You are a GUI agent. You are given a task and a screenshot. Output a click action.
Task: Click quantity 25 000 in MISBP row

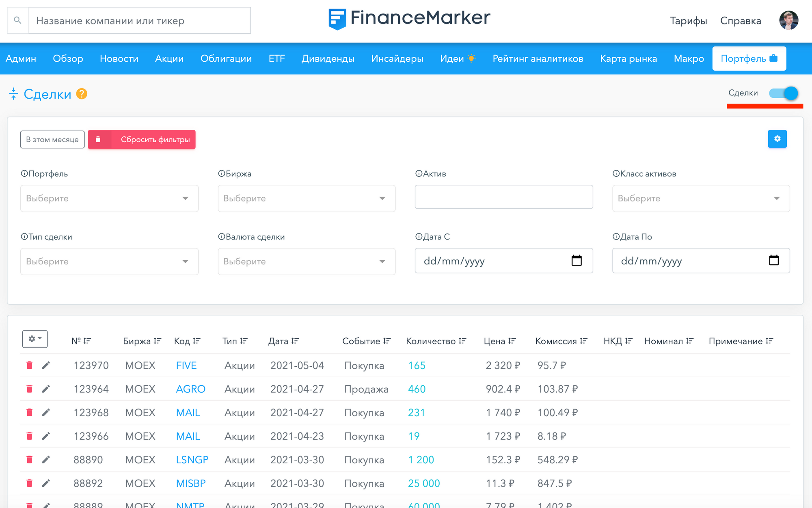(424, 483)
